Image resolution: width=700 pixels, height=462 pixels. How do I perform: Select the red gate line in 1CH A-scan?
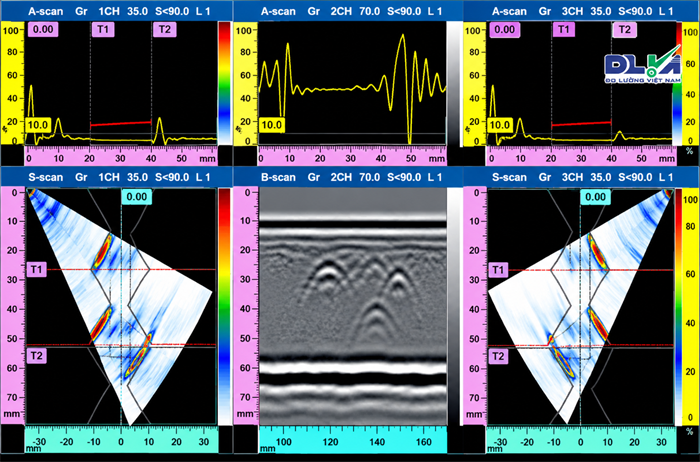tap(121, 123)
